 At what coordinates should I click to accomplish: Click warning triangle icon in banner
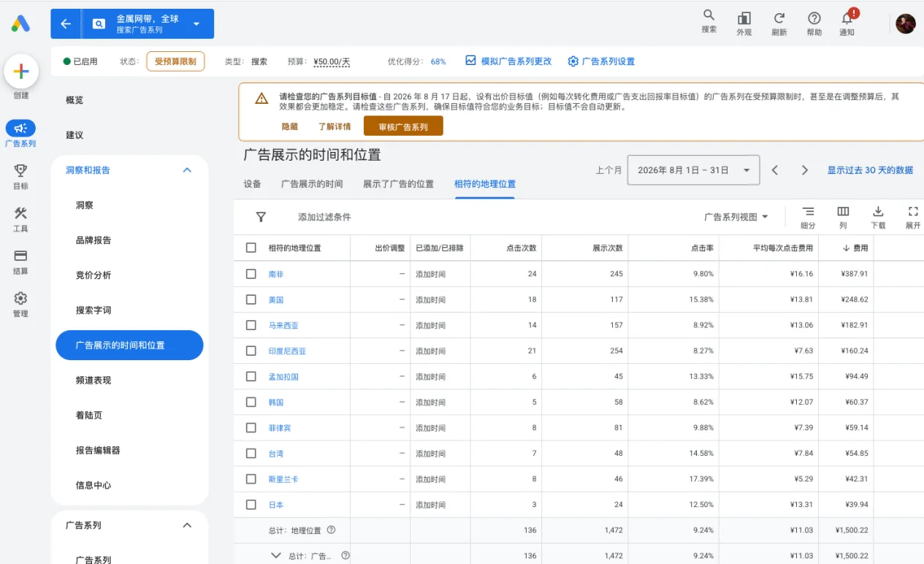pos(261,99)
